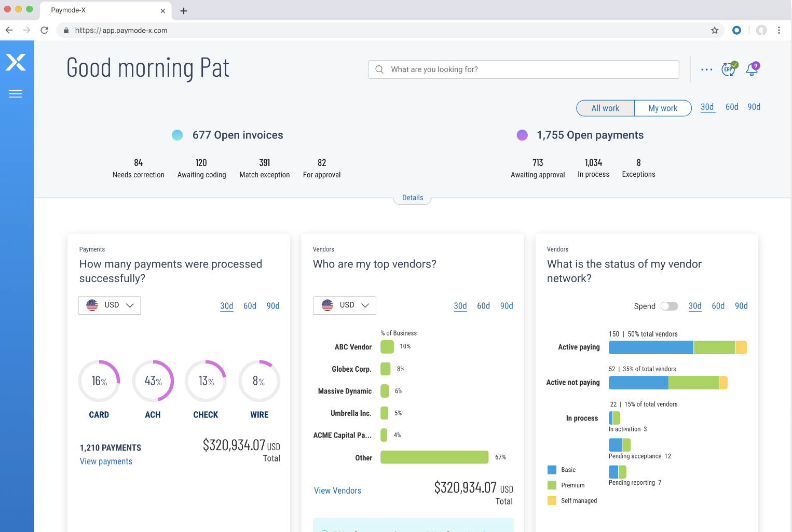792x532 pixels.
Task: Click the Active paying stacked bar
Action: click(678, 347)
